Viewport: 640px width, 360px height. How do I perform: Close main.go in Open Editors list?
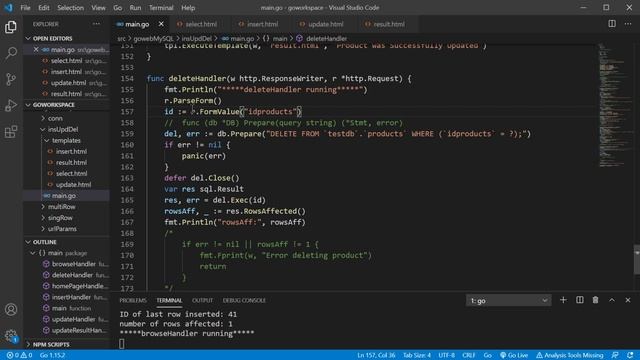click(x=36, y=49)
